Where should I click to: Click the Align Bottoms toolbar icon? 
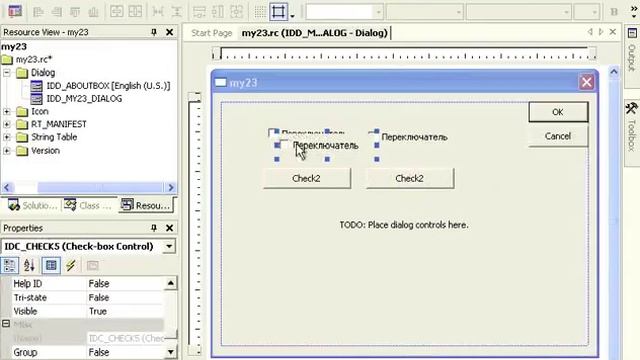pos(93,11)
